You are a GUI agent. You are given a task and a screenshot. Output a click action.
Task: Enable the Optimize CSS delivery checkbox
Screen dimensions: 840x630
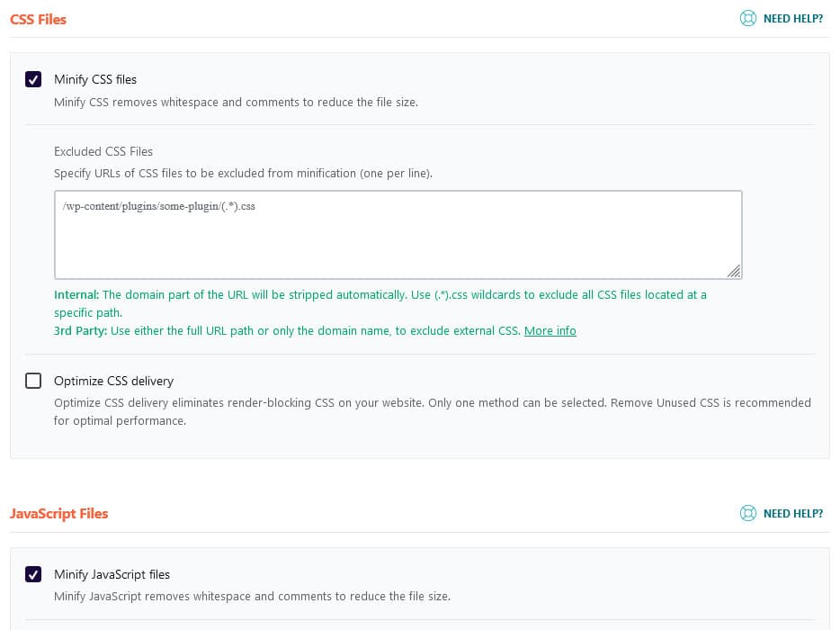tap(33, 381)
